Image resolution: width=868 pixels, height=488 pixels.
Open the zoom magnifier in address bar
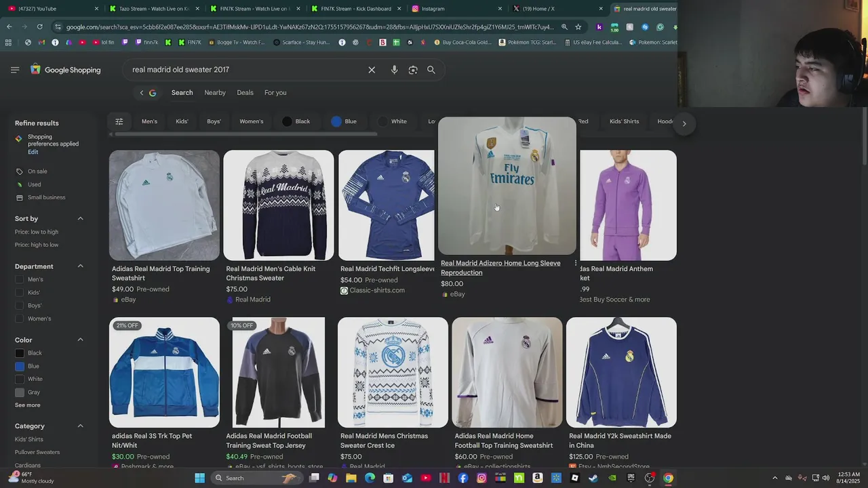[x=564, y=27]
